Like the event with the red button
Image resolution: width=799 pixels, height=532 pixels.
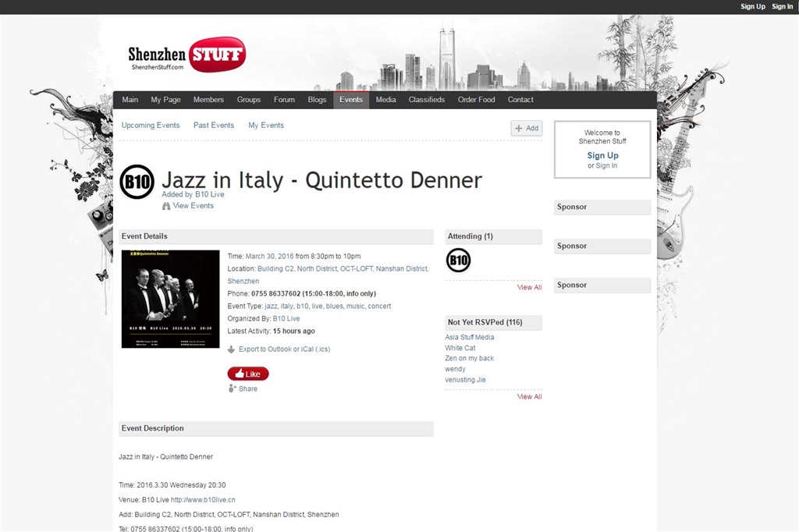click(248, 374)
